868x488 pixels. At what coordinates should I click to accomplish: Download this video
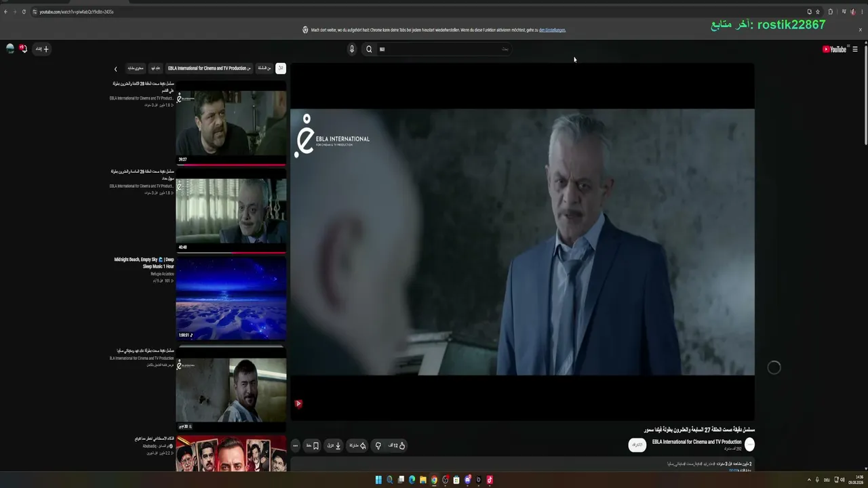(x=334, y=445)
